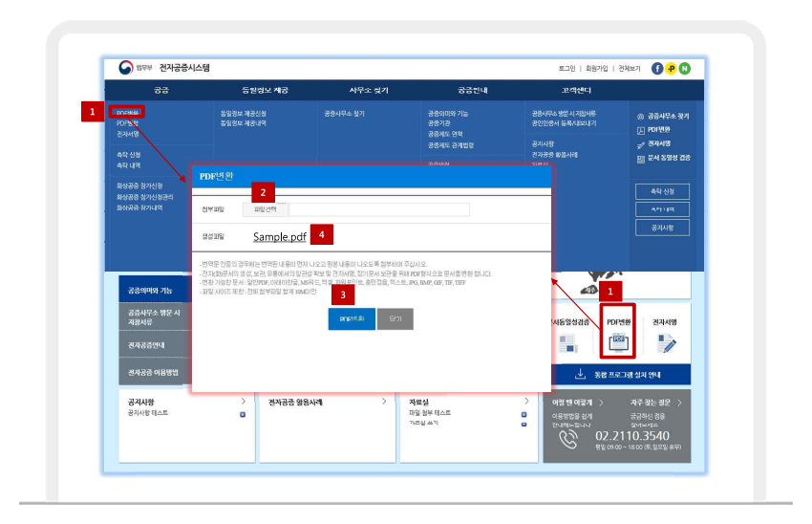Click the green Naver N icon
Image resolution: width=812 pixels, height=524 pixels.
(684, 68)
